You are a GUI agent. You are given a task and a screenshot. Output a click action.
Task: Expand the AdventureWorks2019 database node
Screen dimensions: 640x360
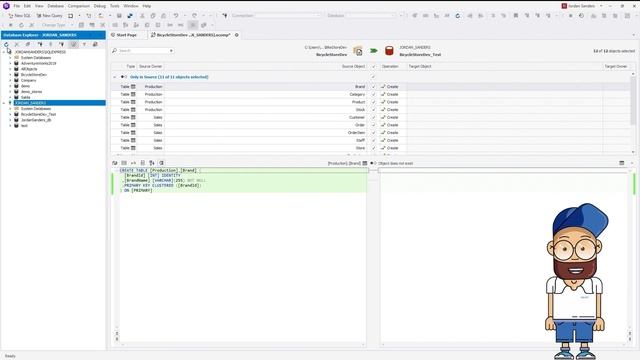(x=10, y=63)
